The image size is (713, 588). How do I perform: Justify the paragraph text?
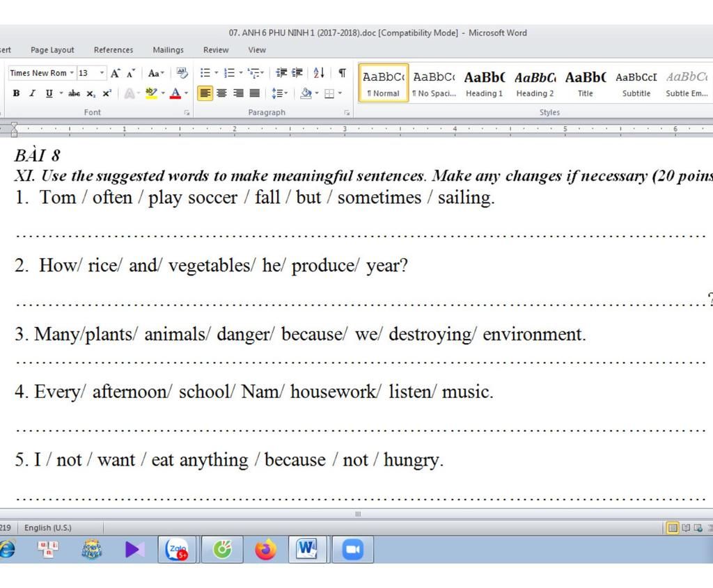(255, 93)
